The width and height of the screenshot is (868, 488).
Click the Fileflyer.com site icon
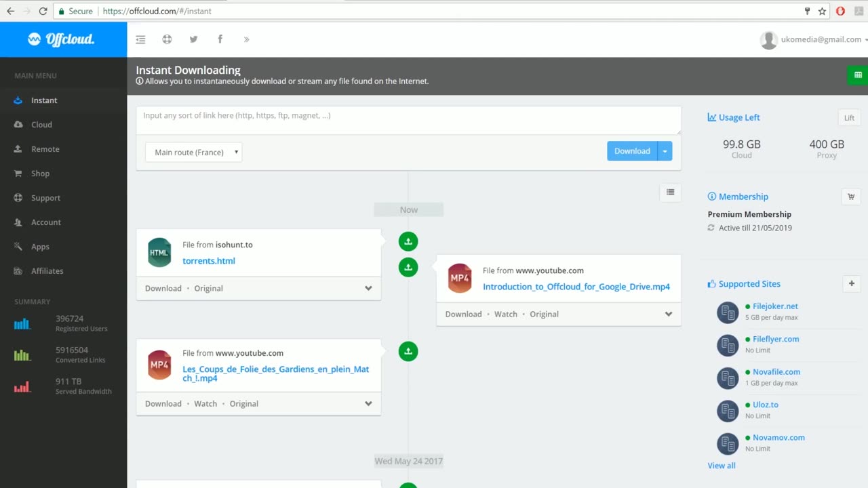click(728, 345)
